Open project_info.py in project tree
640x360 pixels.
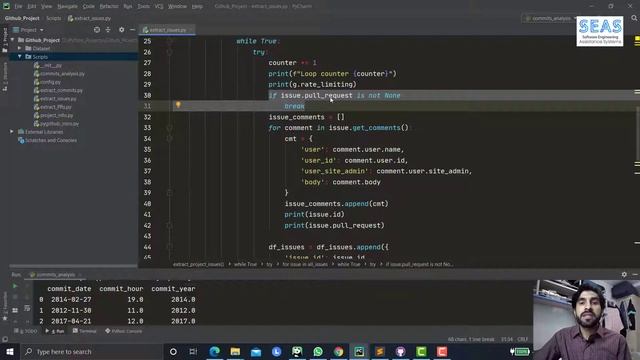53,115
